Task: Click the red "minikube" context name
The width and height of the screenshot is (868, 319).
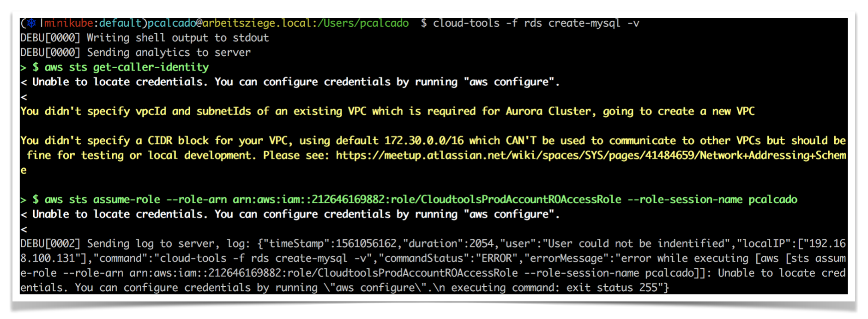Action: pos(69,23)
